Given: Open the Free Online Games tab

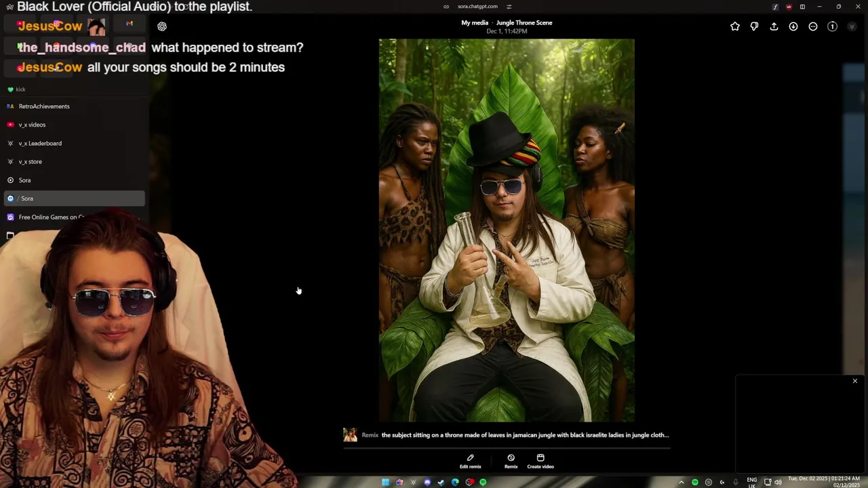Looking at the screenshot, I should (75, 217).
